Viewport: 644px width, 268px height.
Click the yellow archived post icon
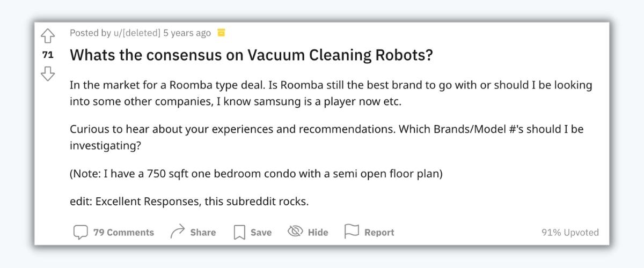(221, 33)
